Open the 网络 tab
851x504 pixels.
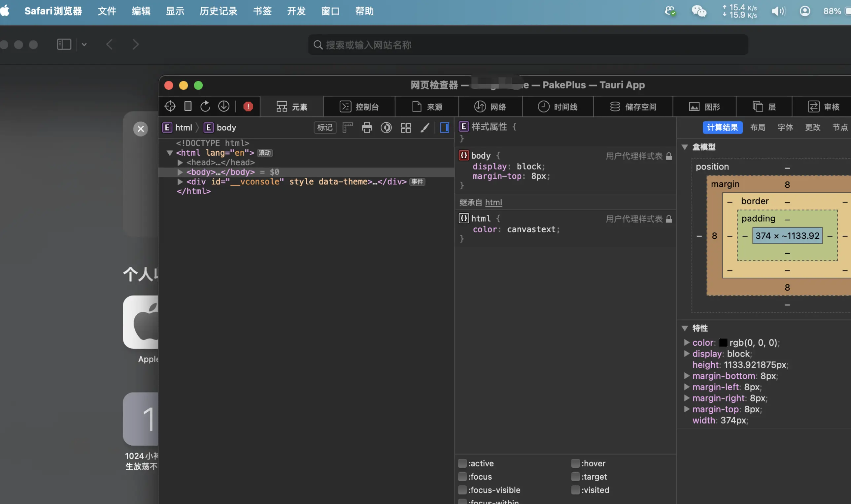pos(490,107)
